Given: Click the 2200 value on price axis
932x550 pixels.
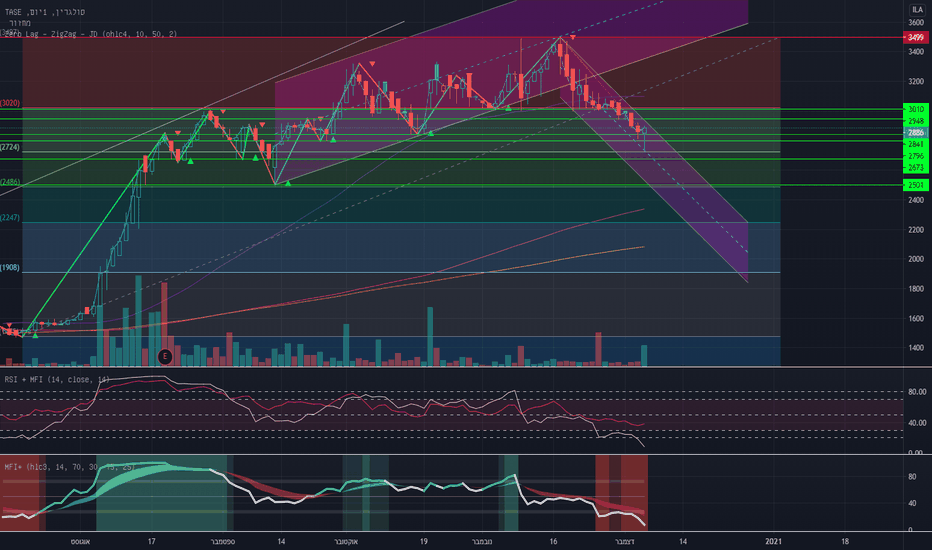Looking at the screenshot, I should point(916,230).
